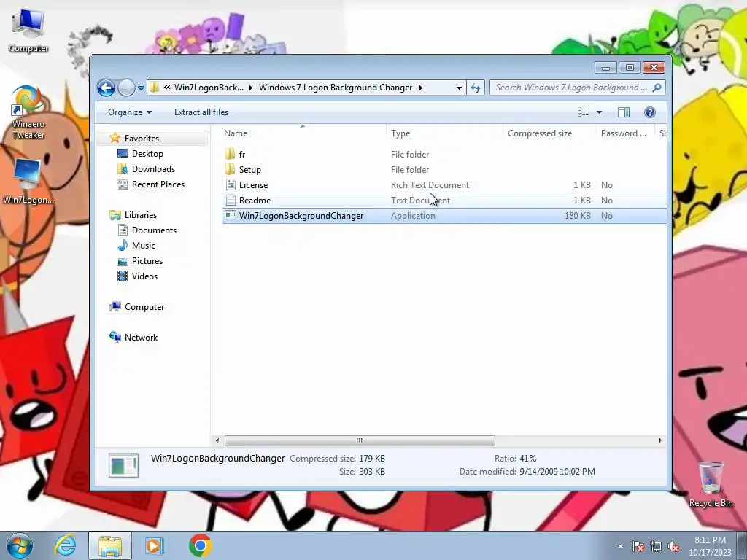Open Recent Places in Favorites
This screenshot has height=560, width=747.
pos(158,184)
